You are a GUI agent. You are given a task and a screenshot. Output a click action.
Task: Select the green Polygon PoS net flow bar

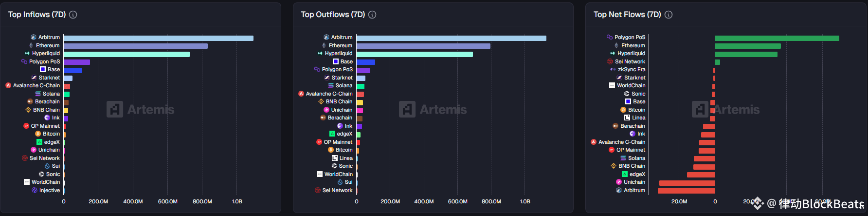coord(777,38)
